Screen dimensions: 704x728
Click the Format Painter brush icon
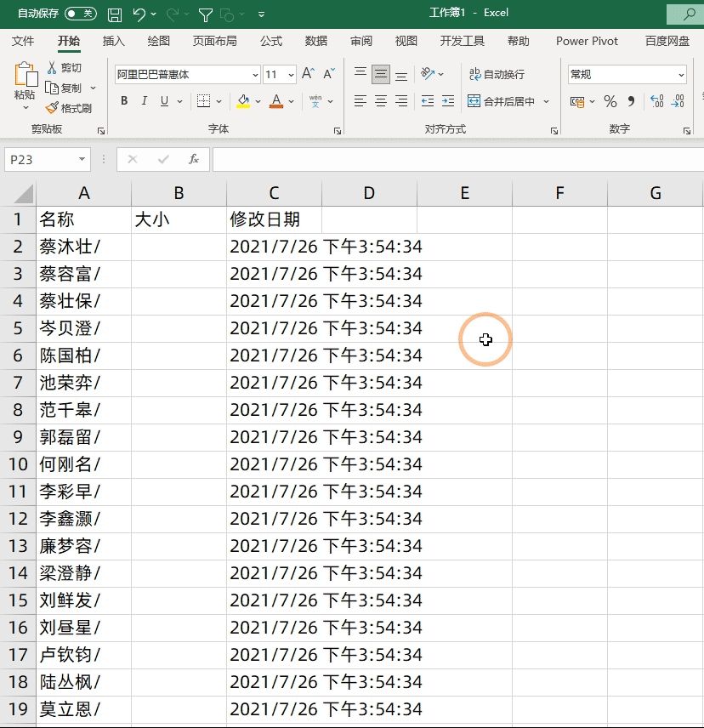pos(52,108)
